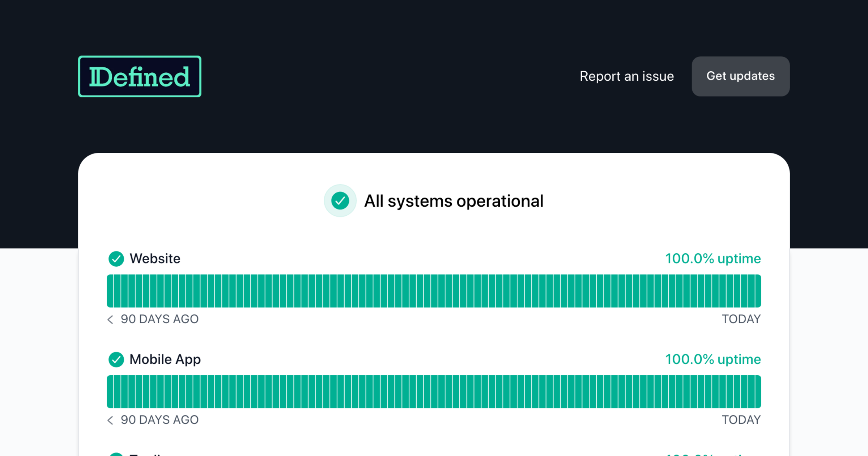Open the Report an issue link

(x=626, y=76)
